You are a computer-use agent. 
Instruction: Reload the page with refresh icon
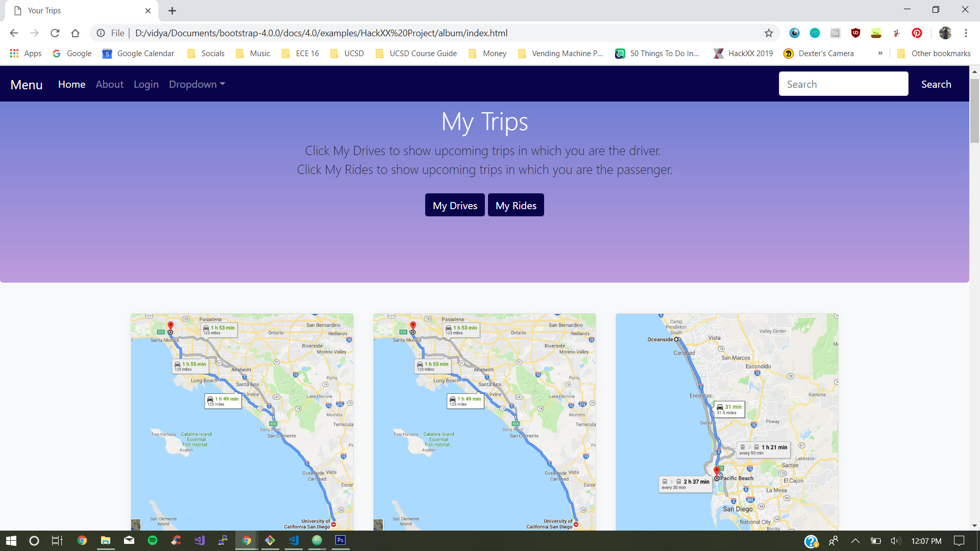pyautogui.click(x=55, y=33)
